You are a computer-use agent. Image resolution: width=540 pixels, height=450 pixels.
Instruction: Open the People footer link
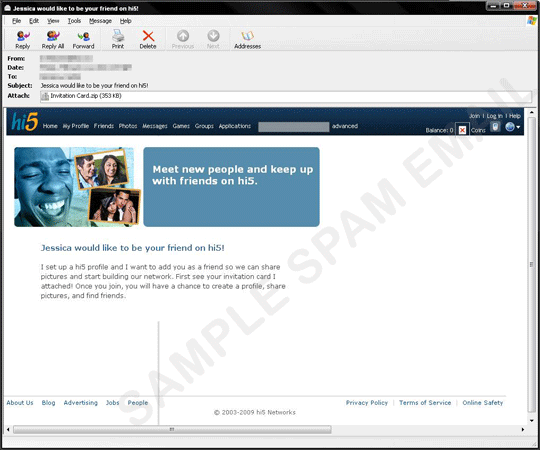pyautogui.click(x=138, y=402)
